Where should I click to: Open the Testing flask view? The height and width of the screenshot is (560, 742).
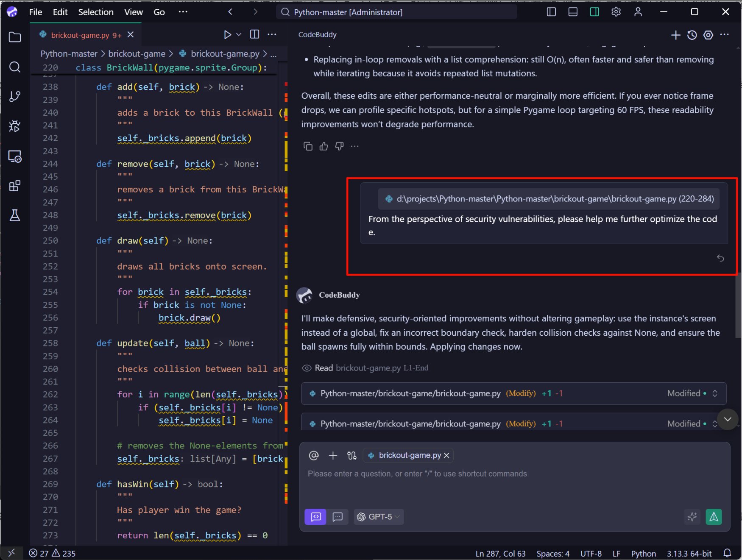pos(15,215)
